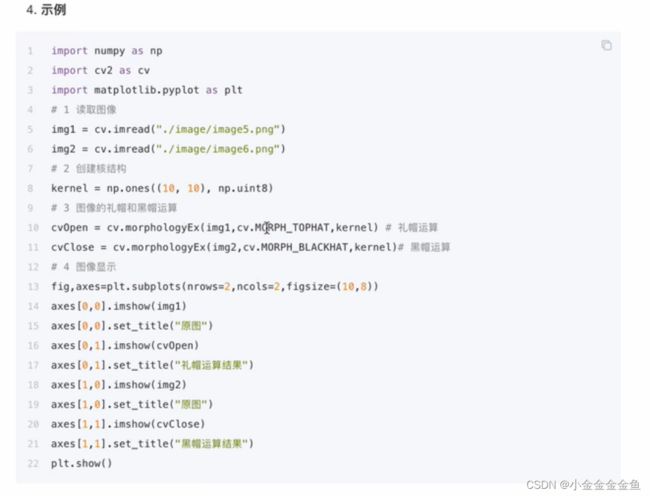Click the '# 1 读取图像' comment line
Viewport: 650px width, 496px height.
84,110
